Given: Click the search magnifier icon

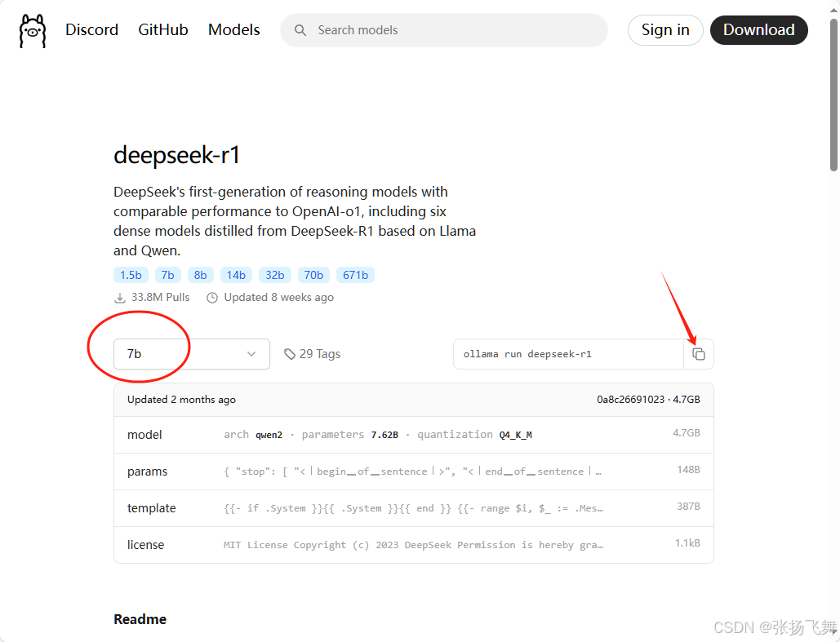Looking at the screenshot, I should pyautogui.click(x=300, y=30).
